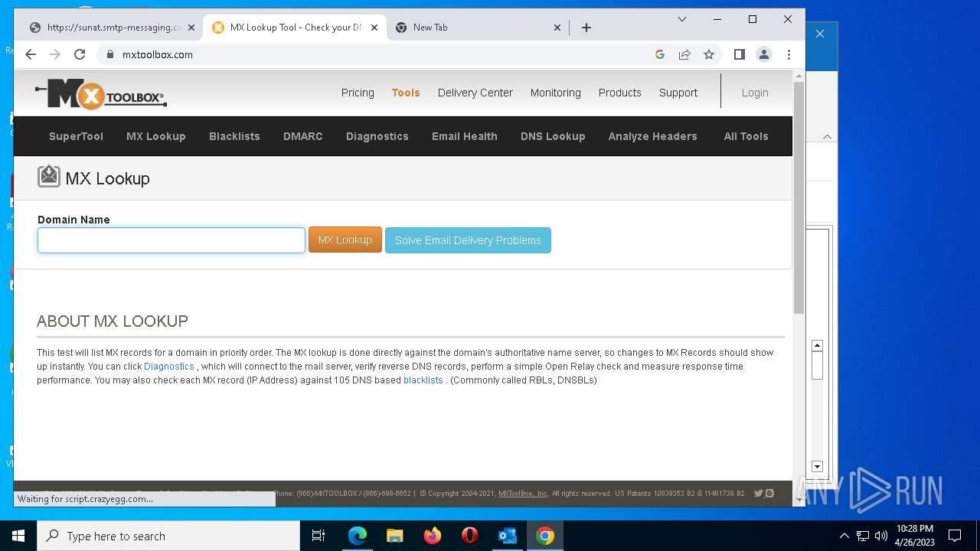The image size is (980, 551).
Task: Open network settings tray icon
Action: pyautogui.click(x=863, y=536)
